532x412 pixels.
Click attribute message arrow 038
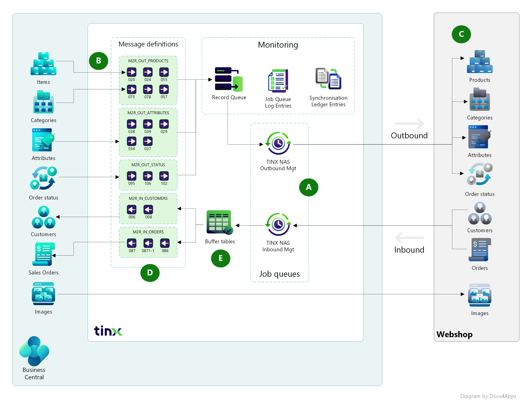pyautogui.click(x=132, y=124)
